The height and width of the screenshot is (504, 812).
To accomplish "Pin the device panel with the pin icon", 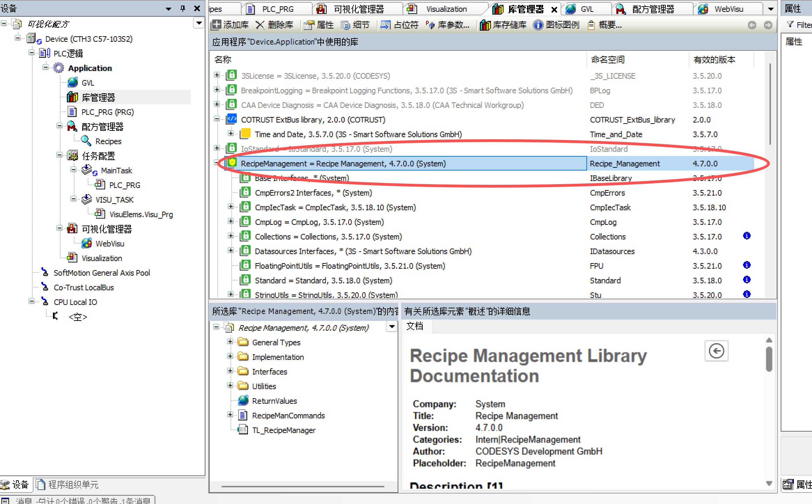I will click(183, 8).
